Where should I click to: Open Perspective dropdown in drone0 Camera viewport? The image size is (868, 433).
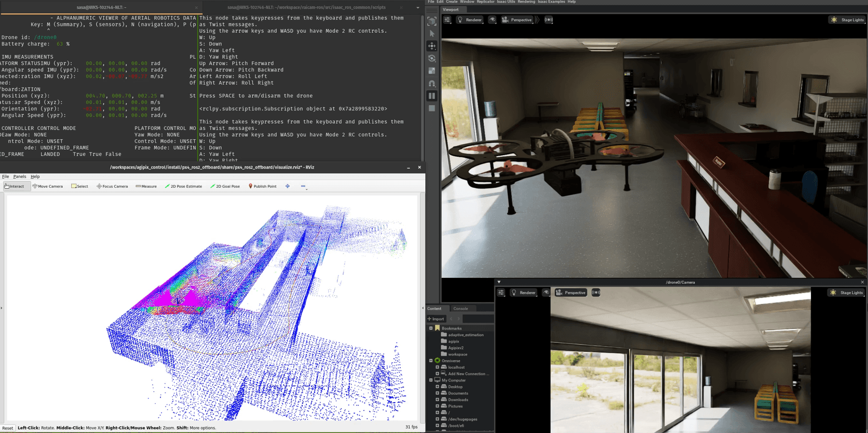pyautogui.click(x=571, y=292)
